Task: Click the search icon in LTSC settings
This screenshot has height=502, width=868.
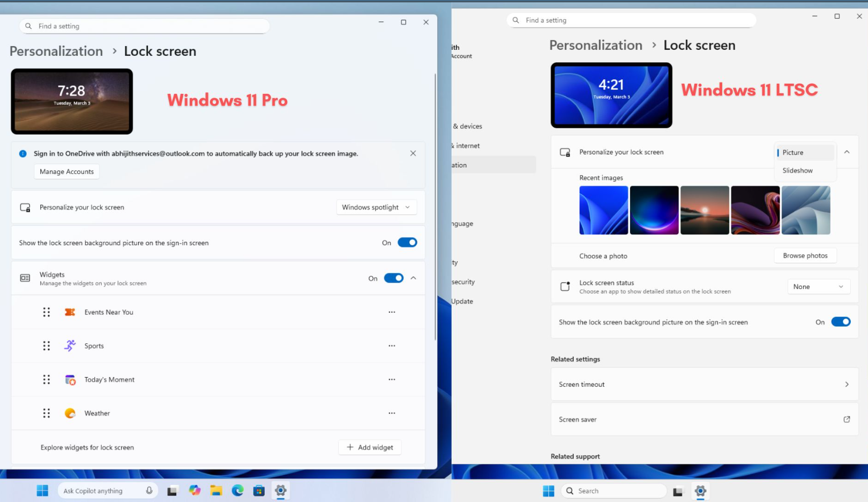Action: pyautogui.click(x=516, y=20)
